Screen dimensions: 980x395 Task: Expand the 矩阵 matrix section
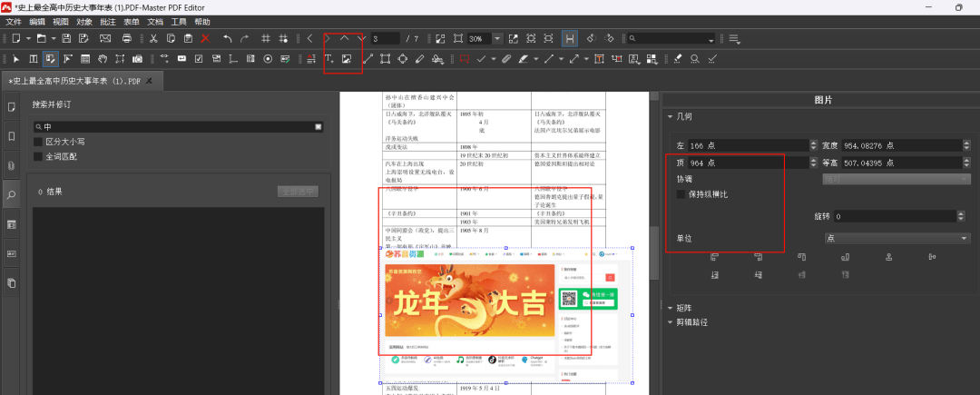point(671,308)
